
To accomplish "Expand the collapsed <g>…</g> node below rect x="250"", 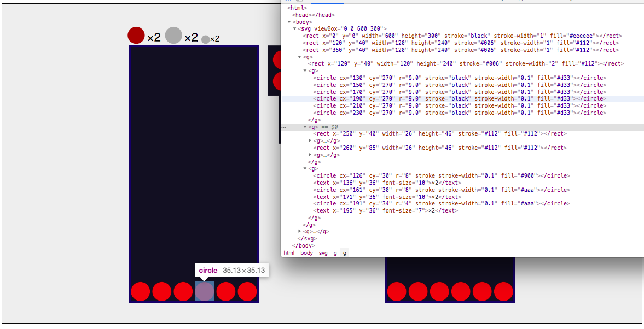I will click(x=310, y=140).
